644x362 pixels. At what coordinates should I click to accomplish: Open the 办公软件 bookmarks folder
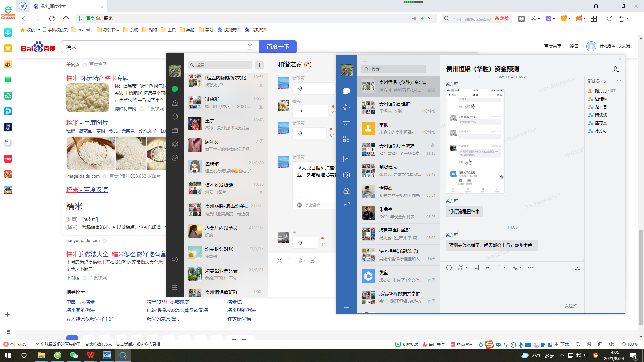pos(108,30)
